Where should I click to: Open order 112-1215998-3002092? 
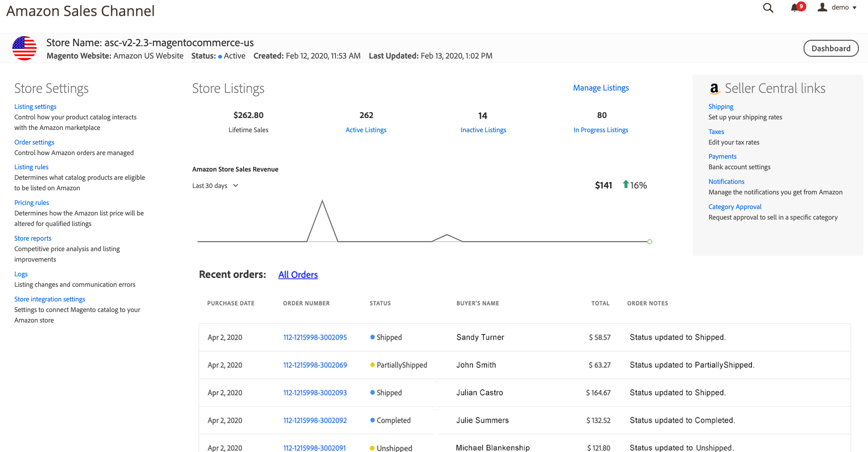tap(315, 420)
